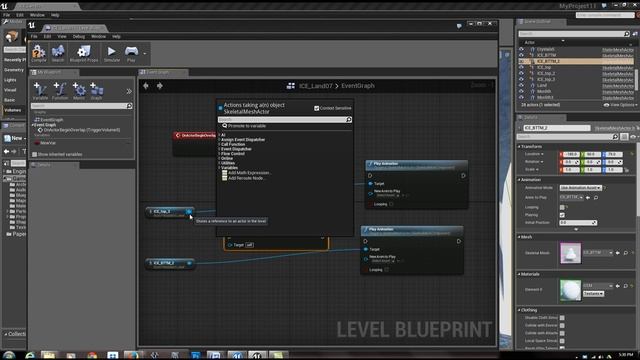Open the File menu in Blueprint editor

point(34,36)
